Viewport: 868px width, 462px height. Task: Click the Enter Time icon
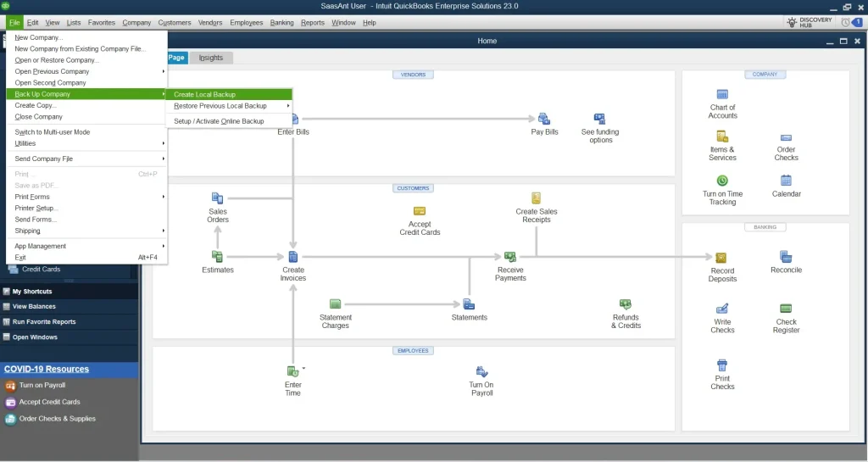coord(292,372)
